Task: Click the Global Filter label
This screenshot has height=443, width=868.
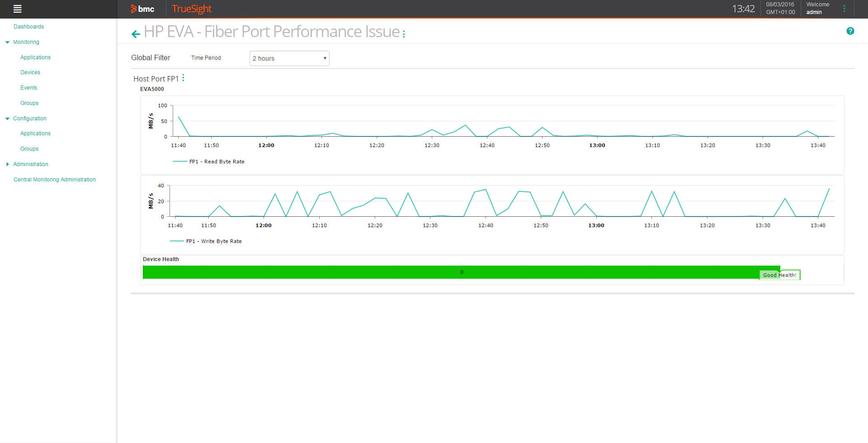Action: pos(151,58)
